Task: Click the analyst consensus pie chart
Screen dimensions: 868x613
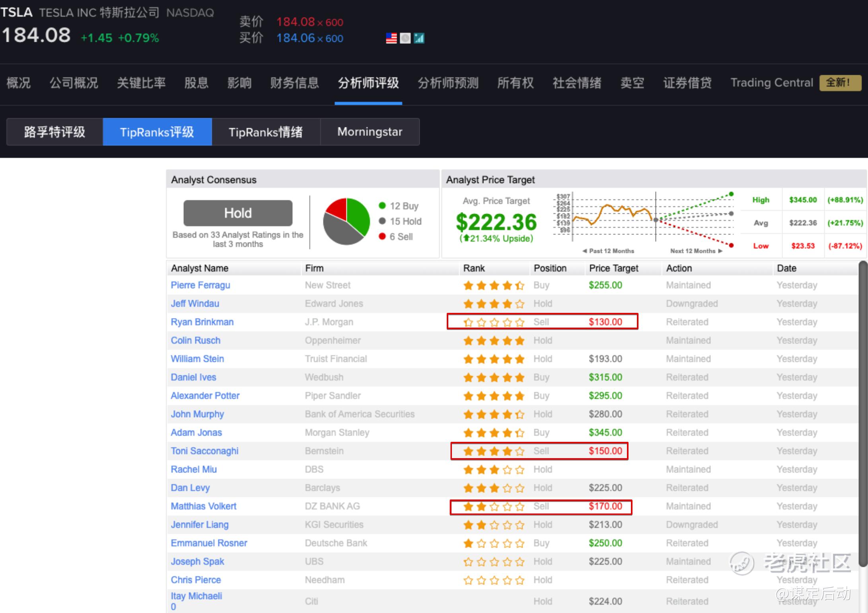Action: click(346, 221)
